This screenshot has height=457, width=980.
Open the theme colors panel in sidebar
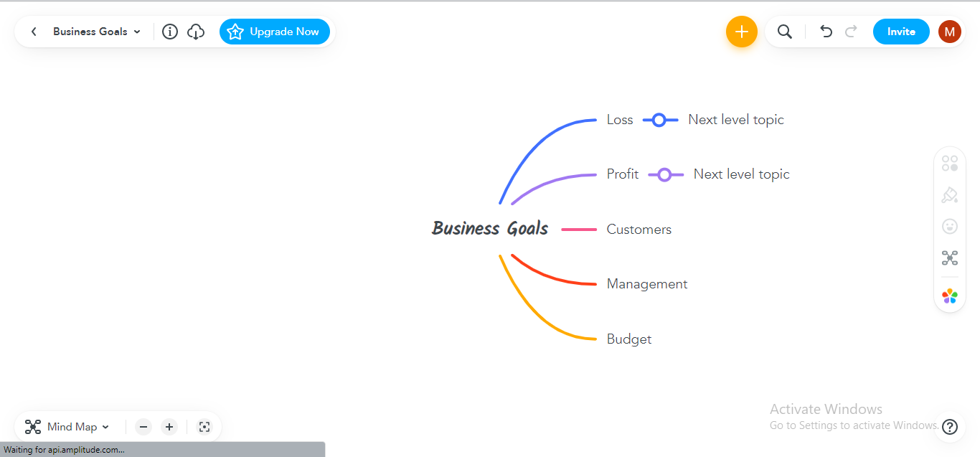point(949,296)
